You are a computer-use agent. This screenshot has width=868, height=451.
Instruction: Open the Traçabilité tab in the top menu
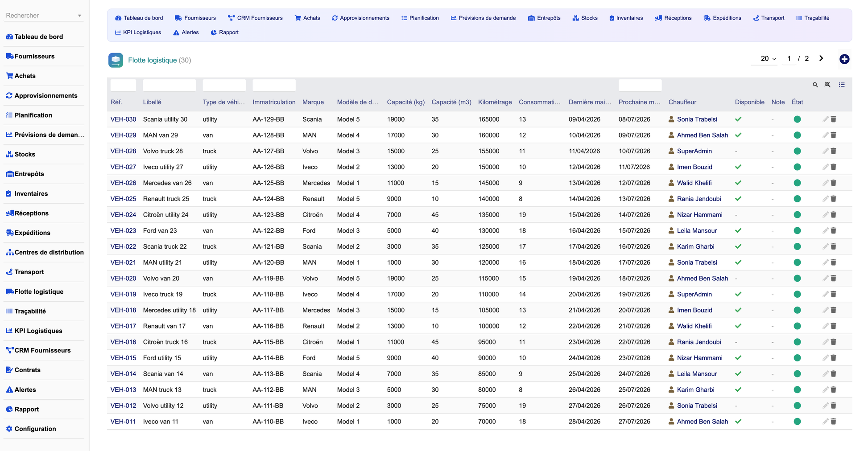[813, 18]
